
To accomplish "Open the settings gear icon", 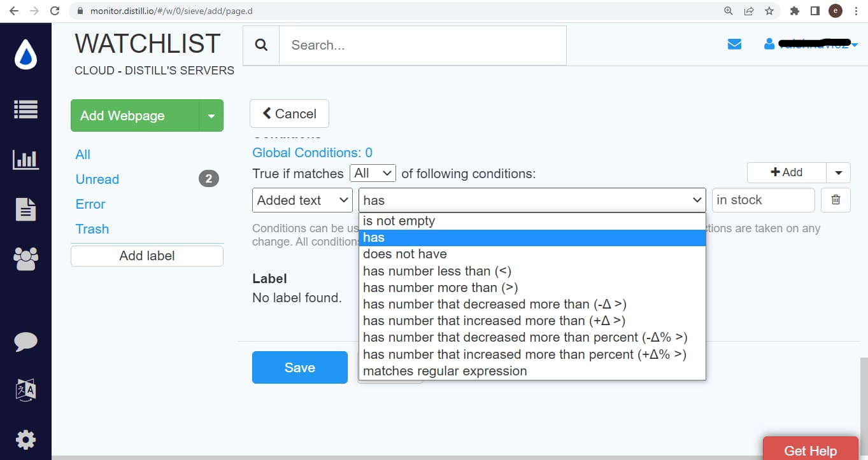I will point(25,439).
